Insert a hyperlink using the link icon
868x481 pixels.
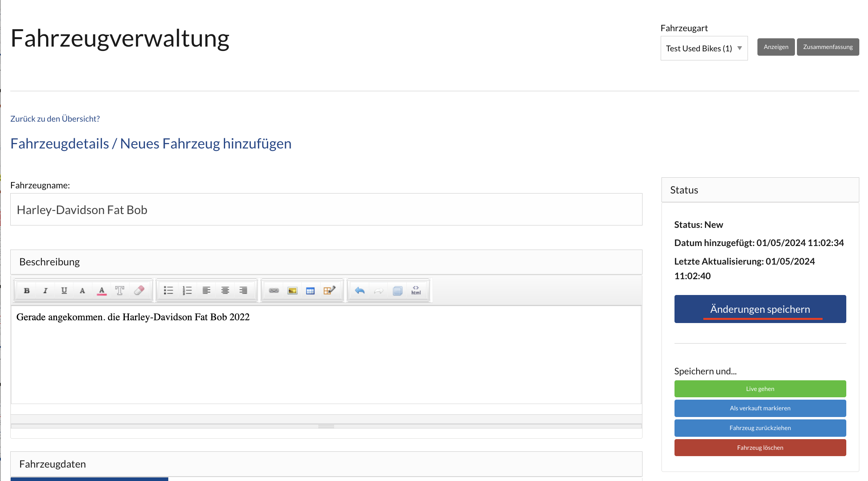coord(273,290)
